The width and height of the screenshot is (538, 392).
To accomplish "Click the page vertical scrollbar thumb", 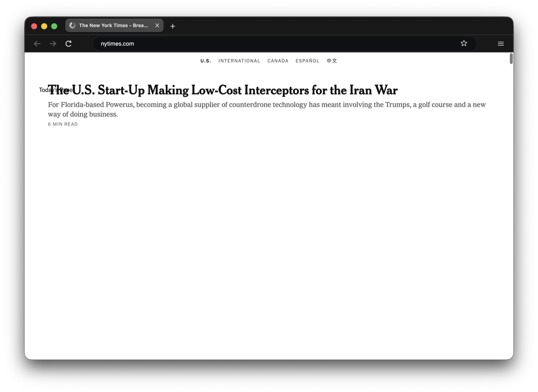I will click(x=511, y=58).
